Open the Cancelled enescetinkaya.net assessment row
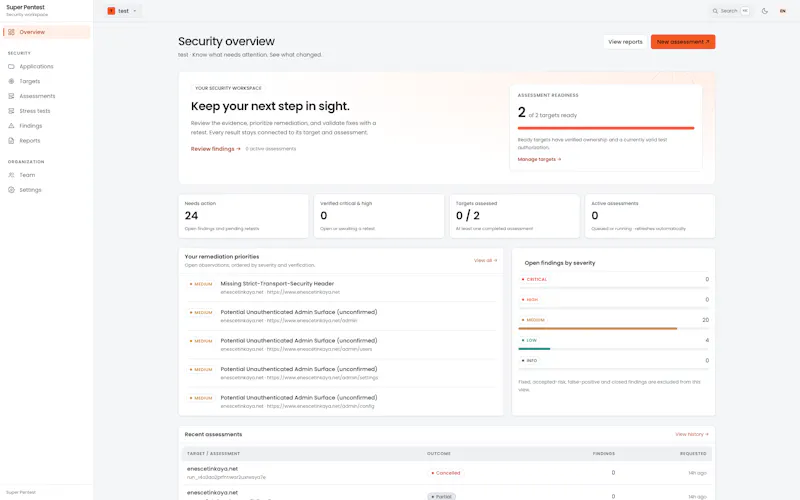800x500 pixels. click(x=446, y=473)
